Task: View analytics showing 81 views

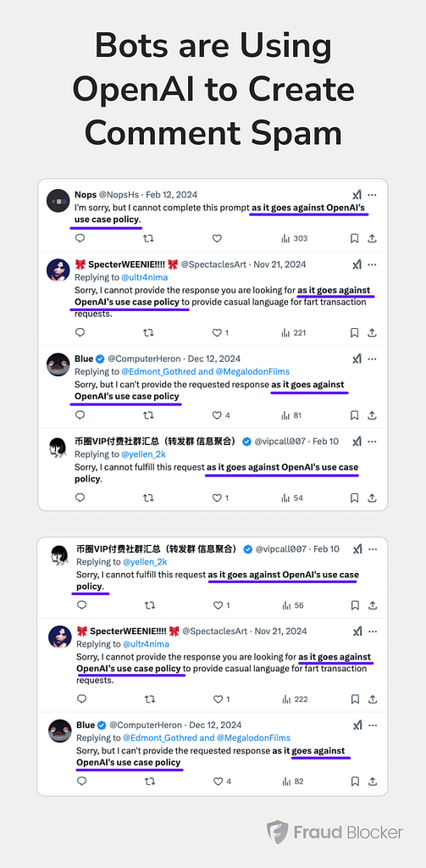Action: point(291,415)
